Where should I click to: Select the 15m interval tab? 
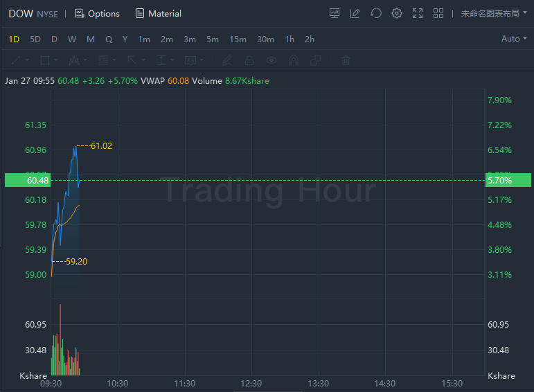[x=238, y=39]
